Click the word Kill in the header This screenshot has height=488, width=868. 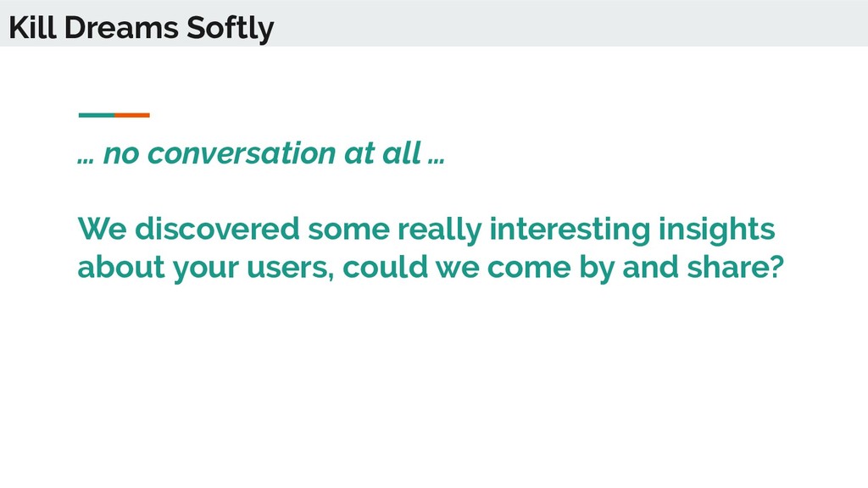tap(33, 28)
